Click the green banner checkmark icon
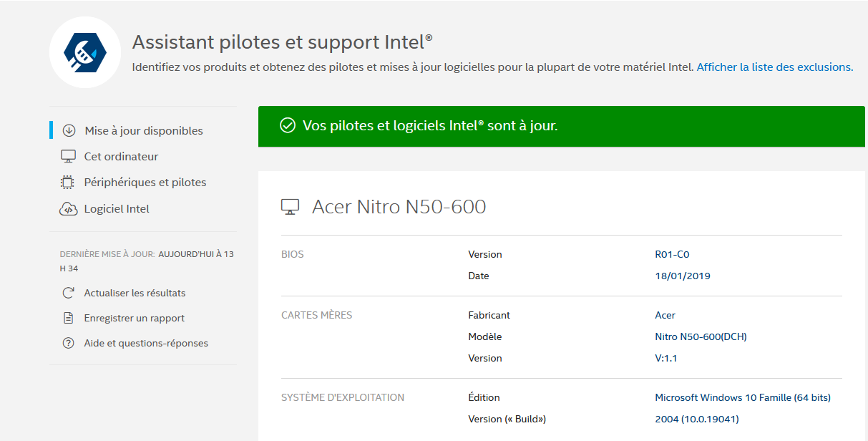This screenshot has width=868, height=441. (288, 126)
